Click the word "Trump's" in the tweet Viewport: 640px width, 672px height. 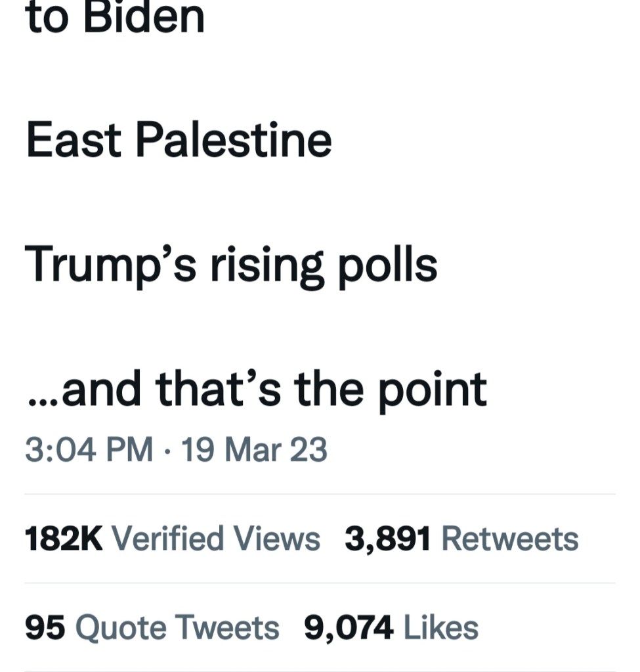[112, 265]
